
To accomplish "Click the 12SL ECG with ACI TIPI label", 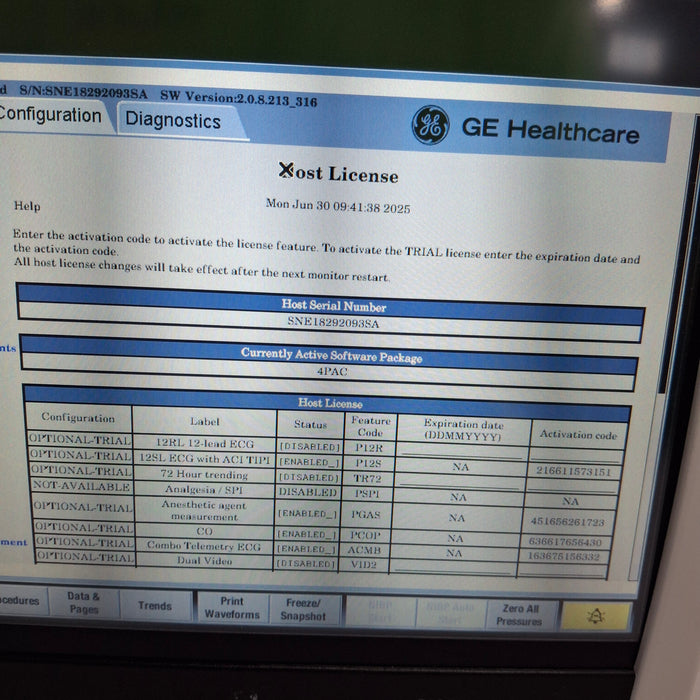I will click(x=204, y=458).
